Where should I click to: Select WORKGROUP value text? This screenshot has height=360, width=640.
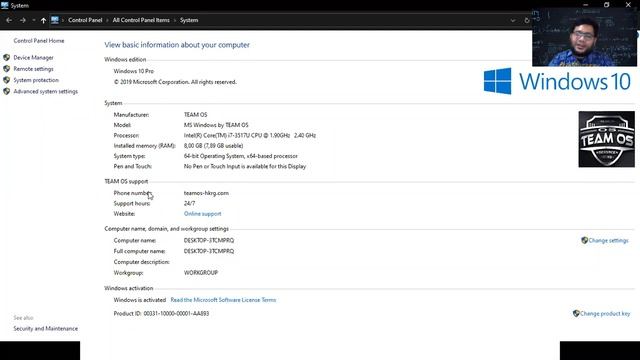coord(201,273)
